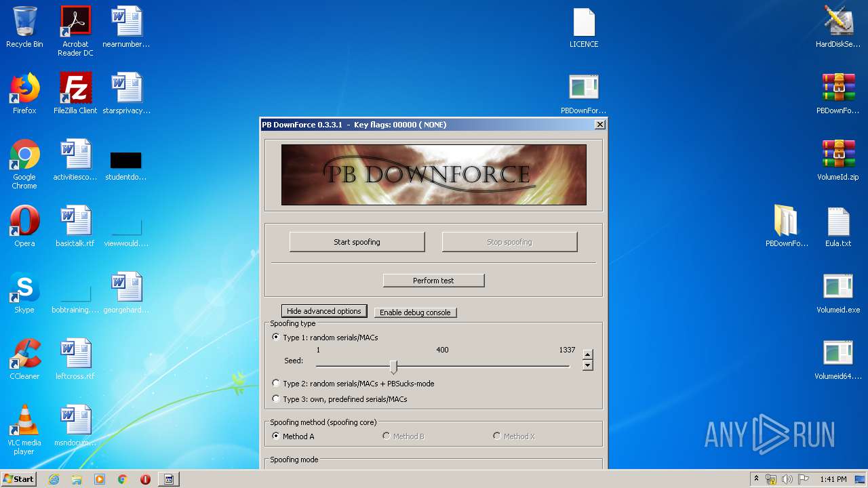This screenshot has height=488, width=868.
Task: Click Enable debug console button
Action: pos(415,312)
